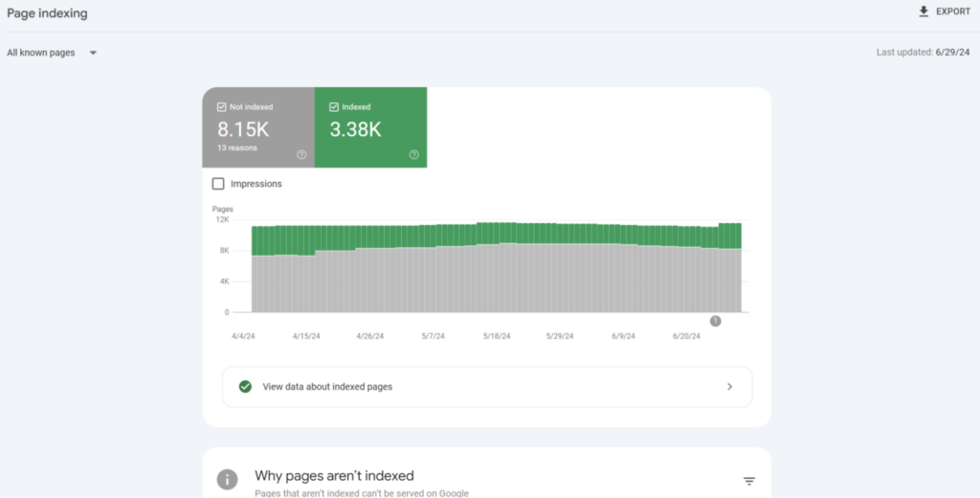
Task: Open the All known pages dropdown
Action: coord(53,54)
